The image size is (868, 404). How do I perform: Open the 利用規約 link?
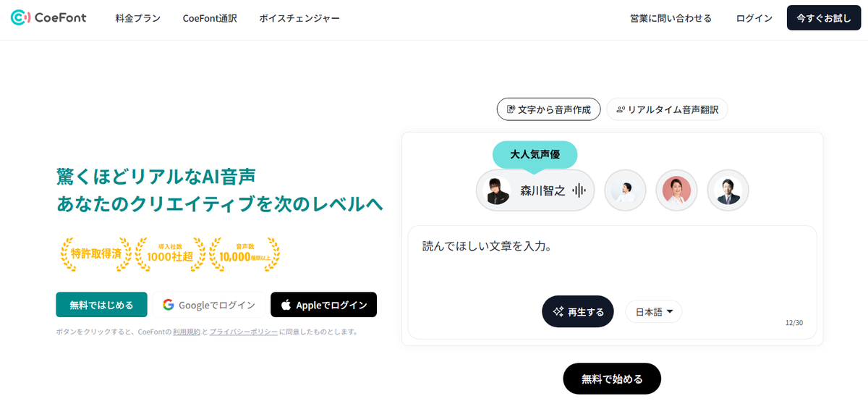[x=186, y=332]
